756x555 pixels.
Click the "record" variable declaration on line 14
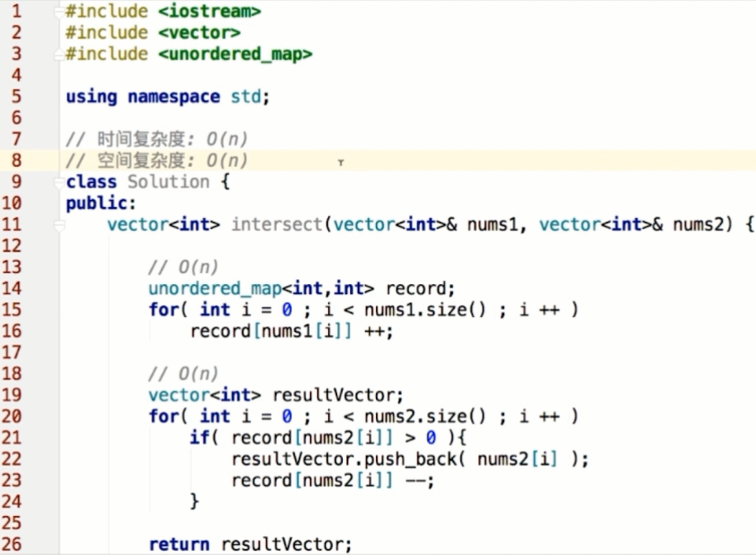pyautogui.click(x=416, y=288)
